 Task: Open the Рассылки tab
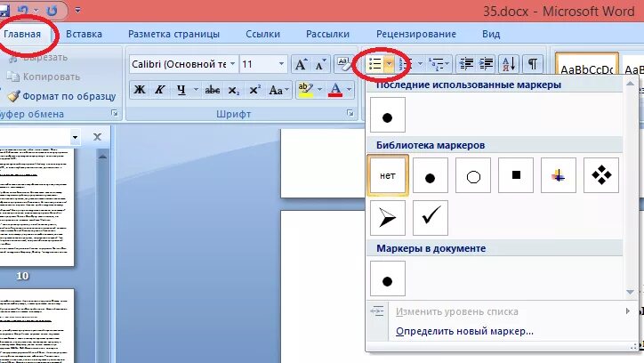[327, 34]
